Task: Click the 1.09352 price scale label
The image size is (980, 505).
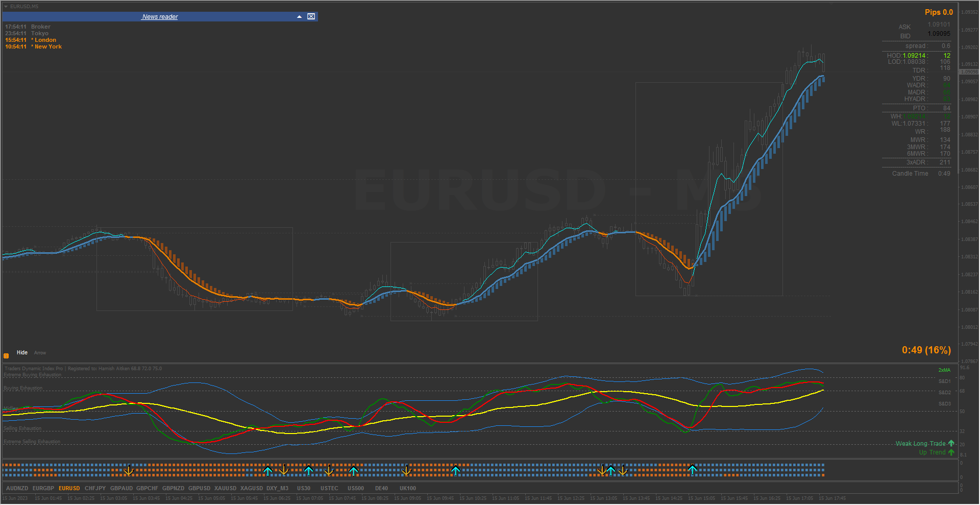Action: [x=969, y=12]
